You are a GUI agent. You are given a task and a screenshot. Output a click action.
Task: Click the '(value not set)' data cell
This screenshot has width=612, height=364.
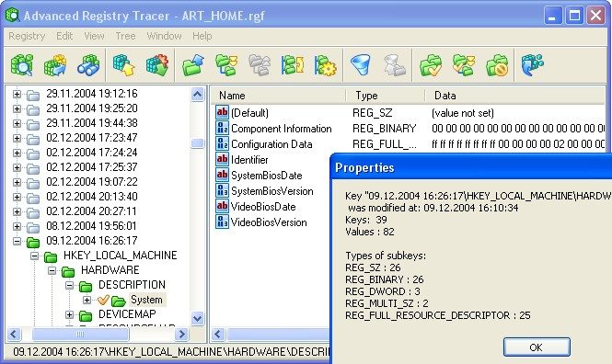[463, 113]
